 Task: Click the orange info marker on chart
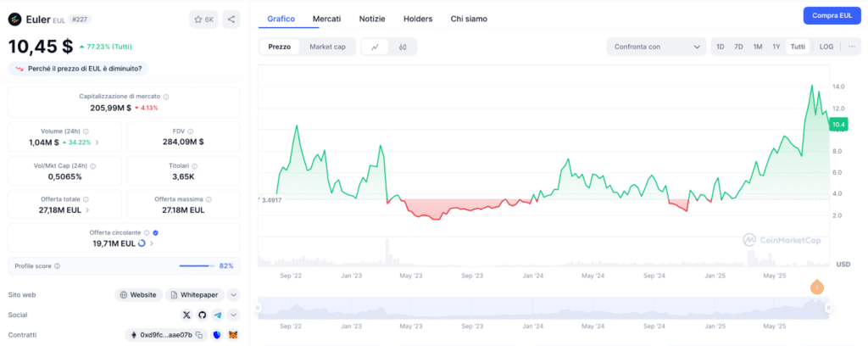click(x=816, y=287)
